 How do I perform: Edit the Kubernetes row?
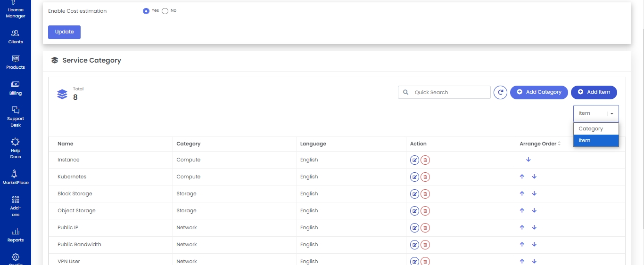[414, 177]
